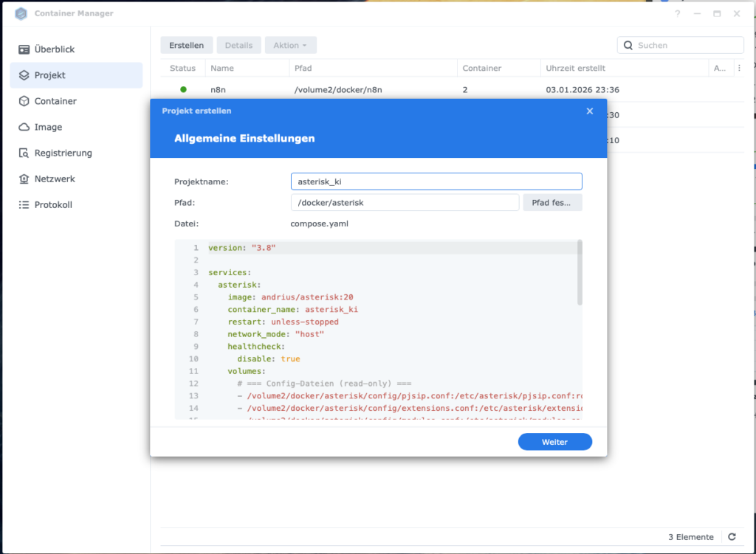The image size is (756, 554).
Task: Click the code editor vertical scrollbar
Action: (580, 272)
